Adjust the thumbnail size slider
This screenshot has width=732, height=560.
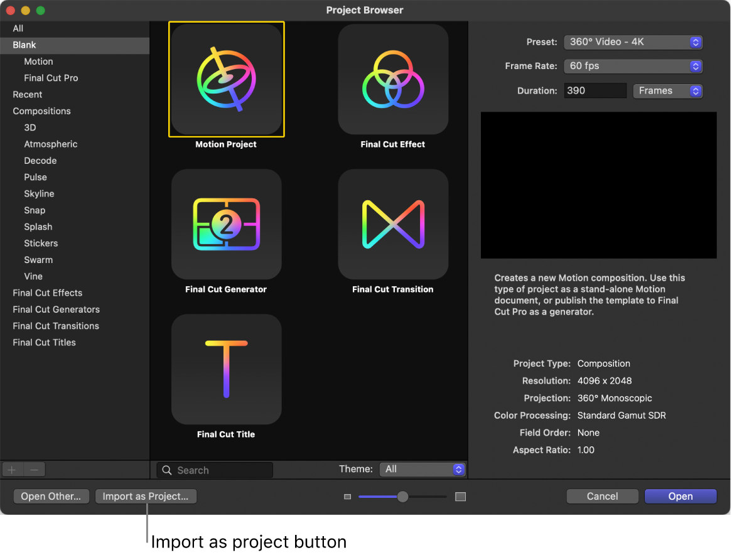(x=402, y=496)
